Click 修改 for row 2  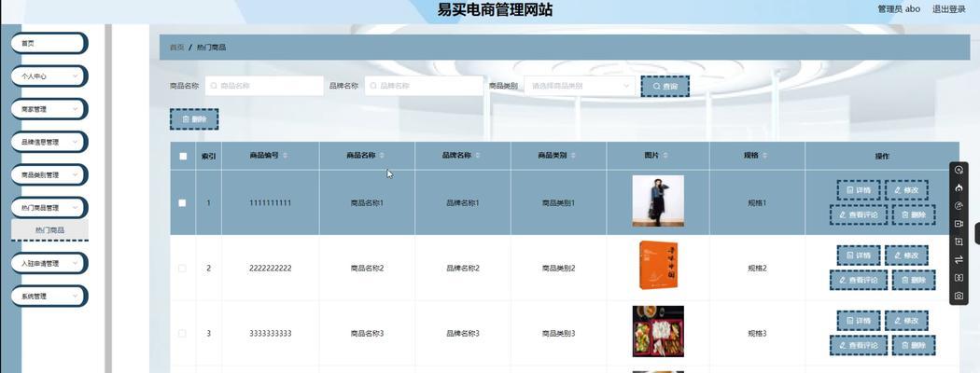click(x=906, y=255)
